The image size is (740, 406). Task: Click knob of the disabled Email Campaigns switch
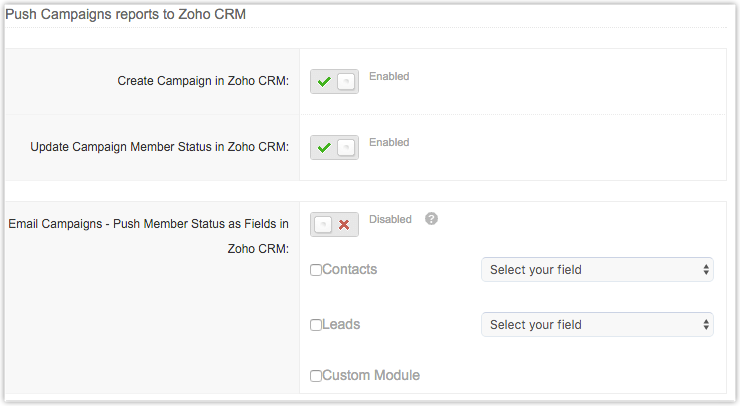click(x=323, y=225)
